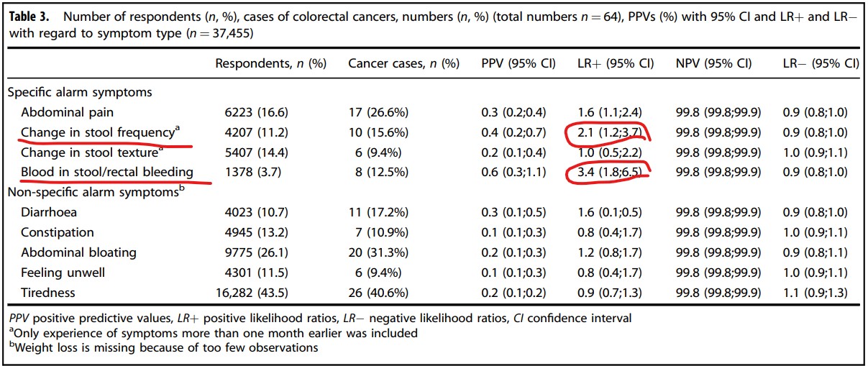This screenshot has height=366, width=868.
Task: Click the 'LR+ (95% CI)' column header
Action: [x=616, y=63]
